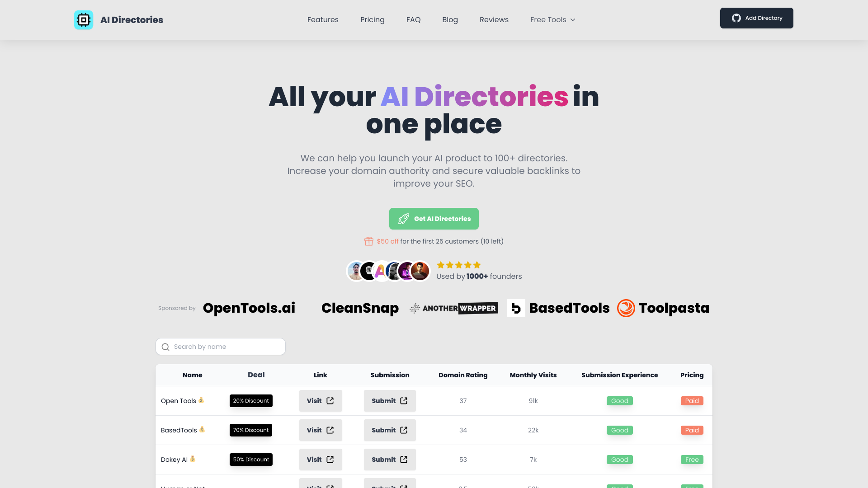Toggle the Pricing filter on Open Tools row

pos(692,400)
